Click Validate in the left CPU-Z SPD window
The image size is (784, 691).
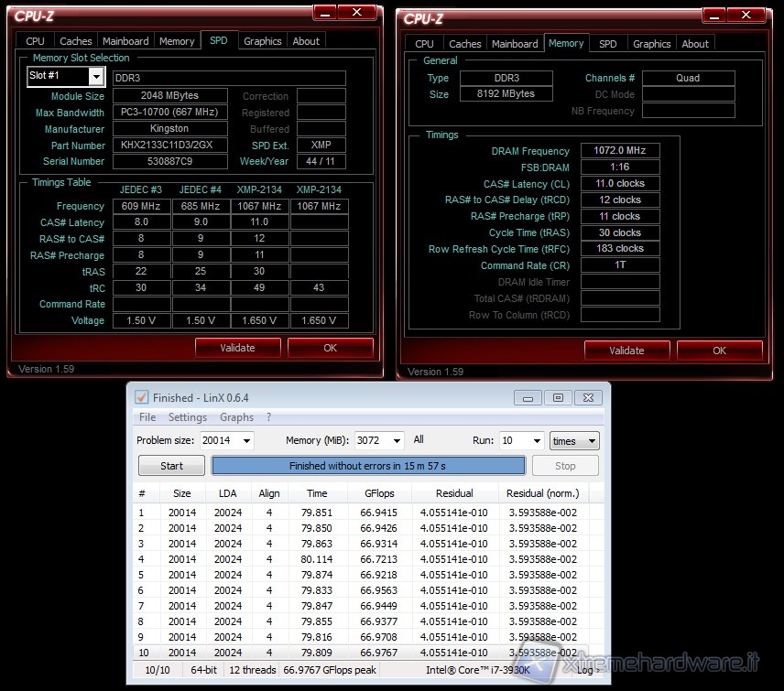(238, 348)
